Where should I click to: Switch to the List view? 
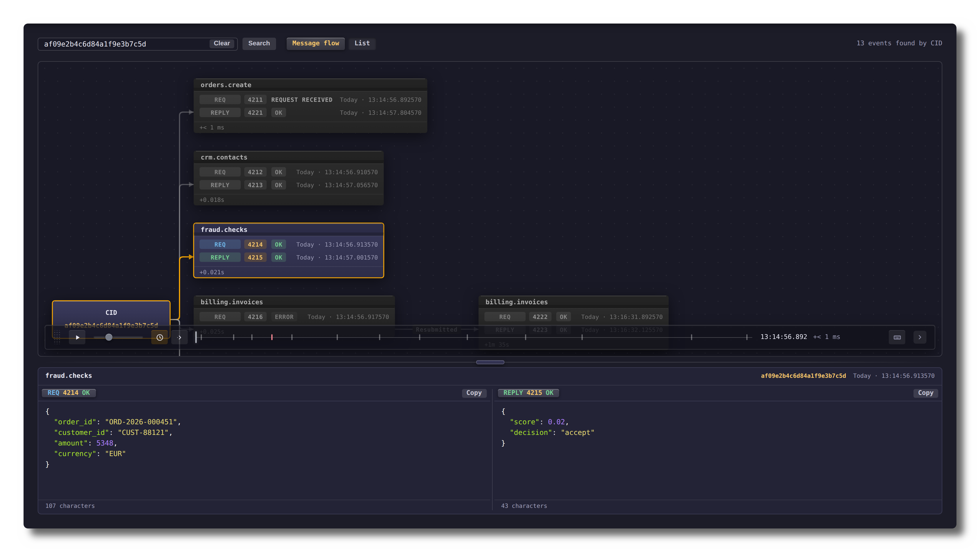click(x=362, y=43)
